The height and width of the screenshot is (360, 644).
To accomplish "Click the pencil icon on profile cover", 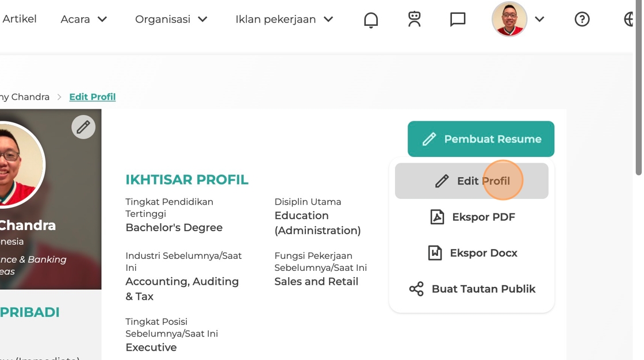I will click(x=83, y=127).
